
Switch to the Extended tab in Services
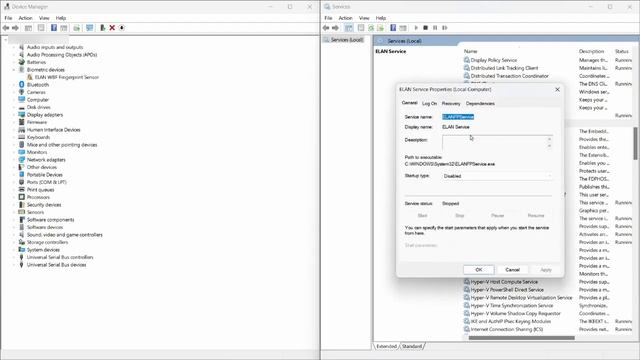tap(387, 346)
